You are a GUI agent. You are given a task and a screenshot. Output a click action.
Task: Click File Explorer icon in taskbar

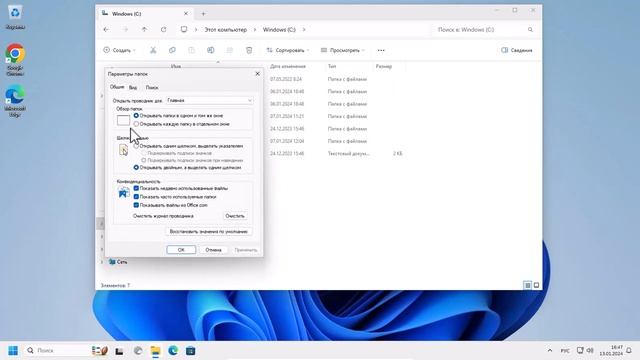[x=156, y=351]
